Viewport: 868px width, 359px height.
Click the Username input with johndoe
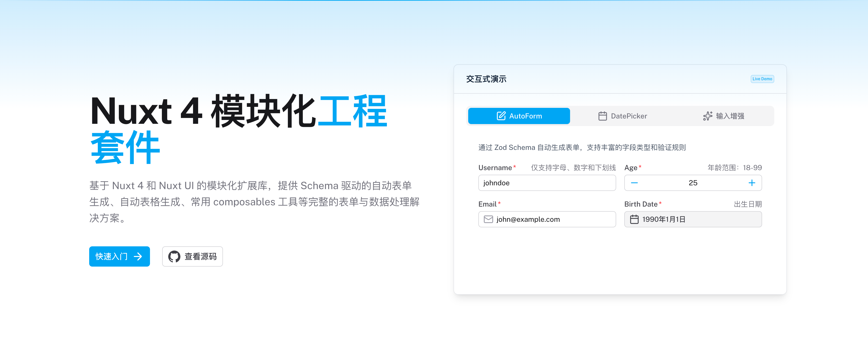pyautogui.click(x=547, y=183)
